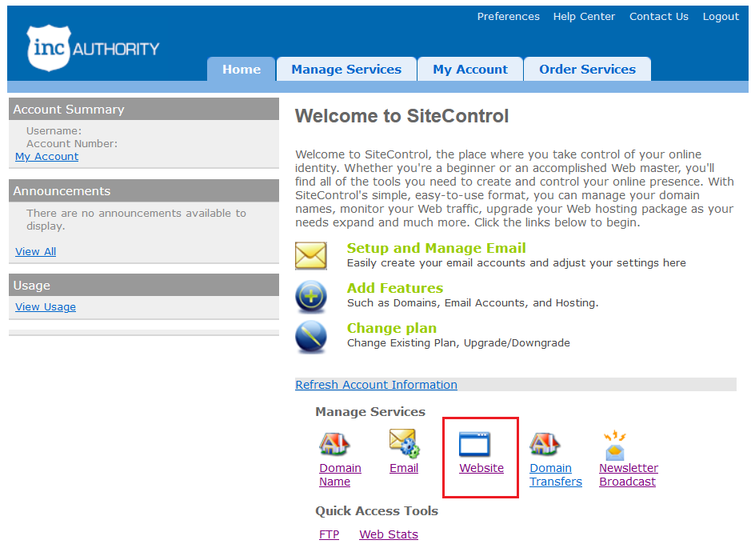Click the Manage Services section heading
The height and width of the screenshot is (560, 751).
370,411
